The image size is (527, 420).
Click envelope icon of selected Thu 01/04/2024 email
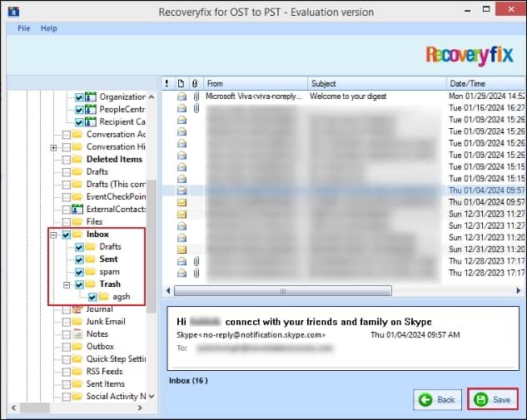click(x=181, y=190)
